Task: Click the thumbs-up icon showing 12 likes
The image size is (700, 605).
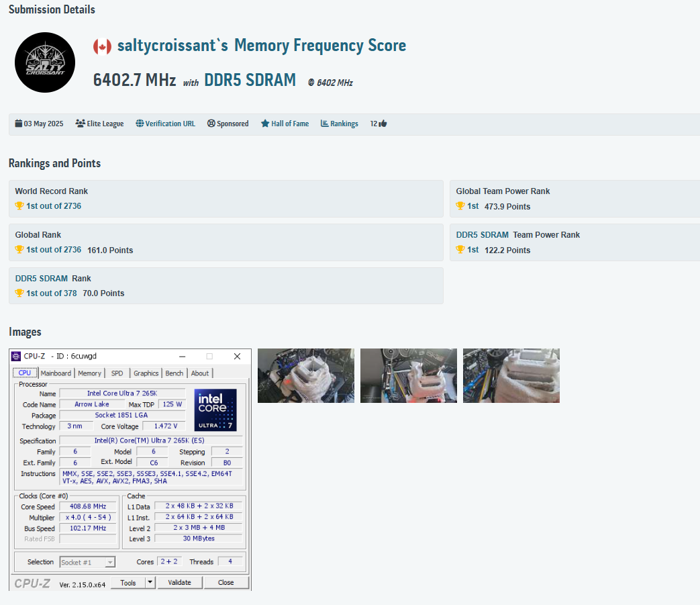Action: click(x=383, y=123)
